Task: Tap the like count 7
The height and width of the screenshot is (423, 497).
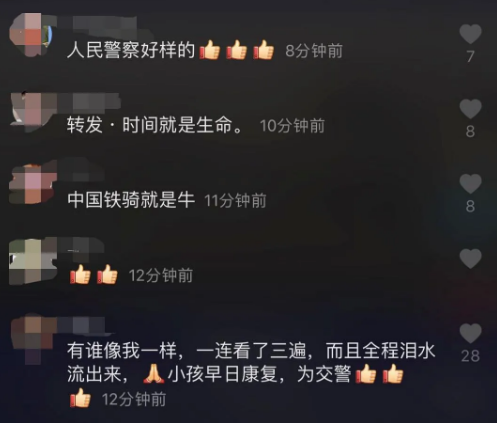Action: (x=470, y=56)
